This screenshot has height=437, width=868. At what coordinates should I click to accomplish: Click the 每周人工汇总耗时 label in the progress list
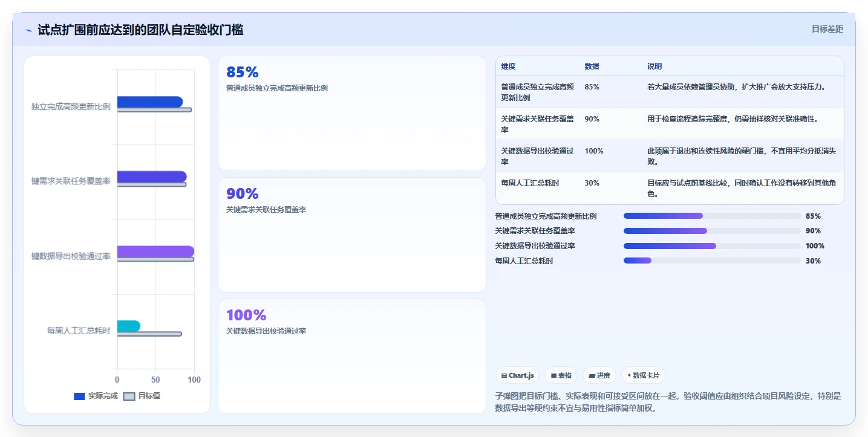coord(524,261)
